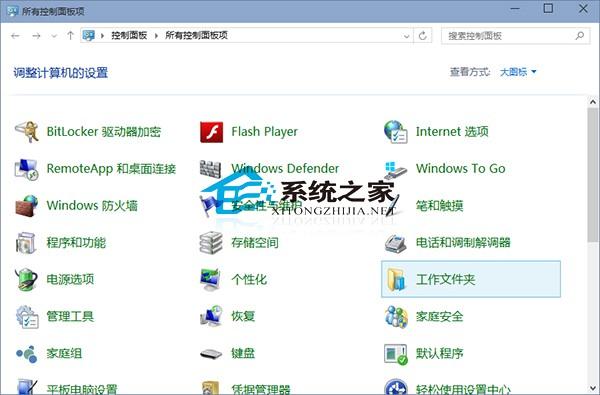Click the 键盘 keyboard icon
The image size is (600, 395).
(211, 353)
